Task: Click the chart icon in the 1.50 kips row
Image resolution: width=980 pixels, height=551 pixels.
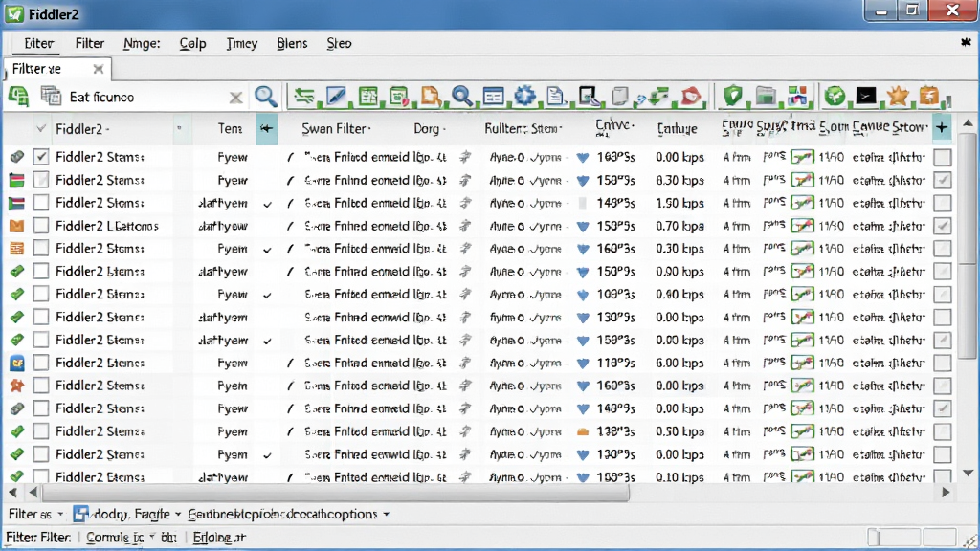Action: pos(802,203)
